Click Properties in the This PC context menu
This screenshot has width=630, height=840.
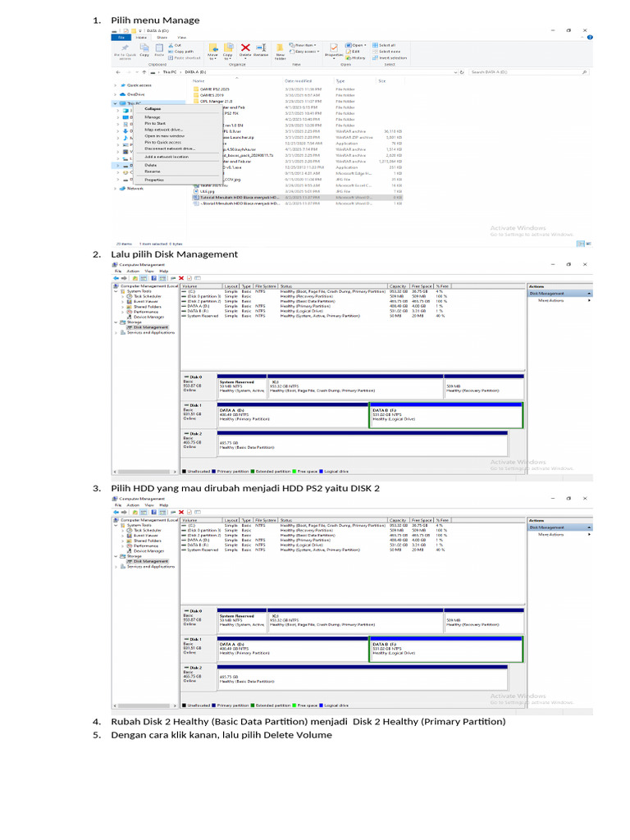pyautogui.click(x=154, y=179)
